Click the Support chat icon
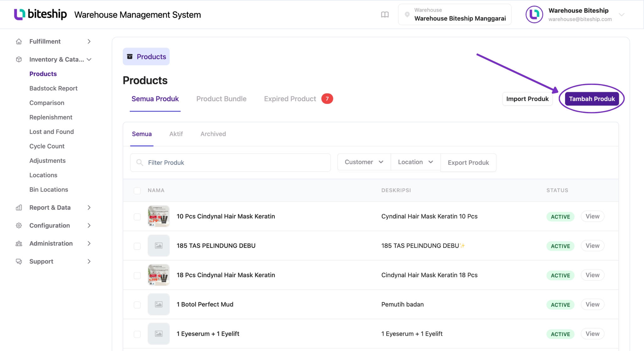Viewport: 644px width, 351px height. (19, 261)
